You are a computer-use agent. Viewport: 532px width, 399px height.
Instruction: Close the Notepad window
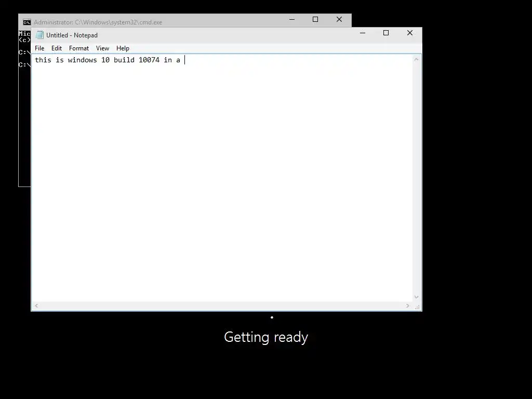pos(410,33)
